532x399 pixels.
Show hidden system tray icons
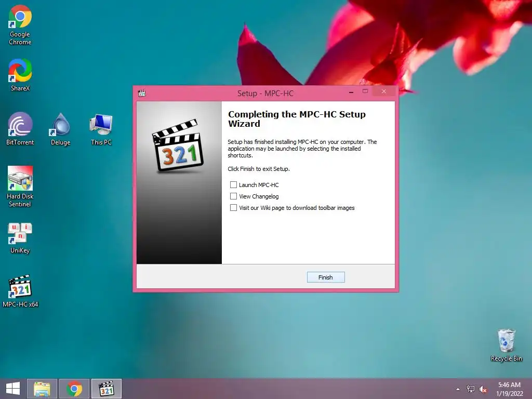[458, 389]
